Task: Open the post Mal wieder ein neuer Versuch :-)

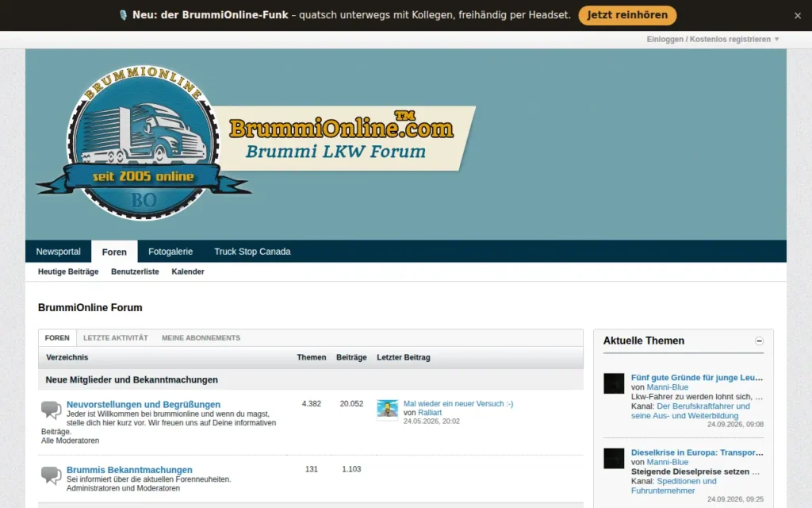Action: coord(458,404)
